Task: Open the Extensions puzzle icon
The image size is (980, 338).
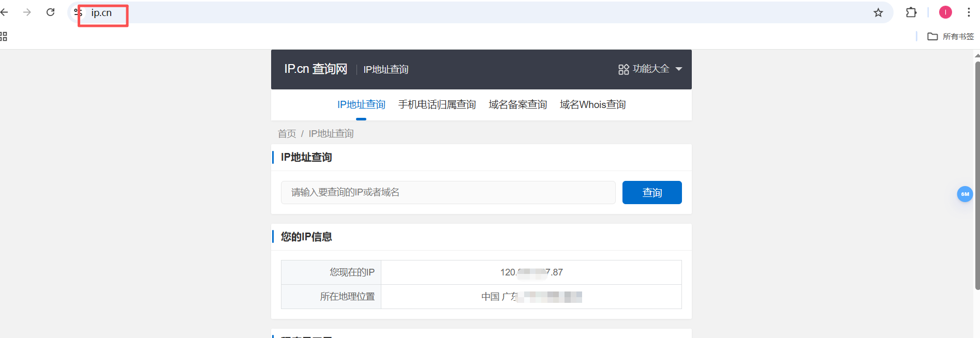Action: coord(911,12)
